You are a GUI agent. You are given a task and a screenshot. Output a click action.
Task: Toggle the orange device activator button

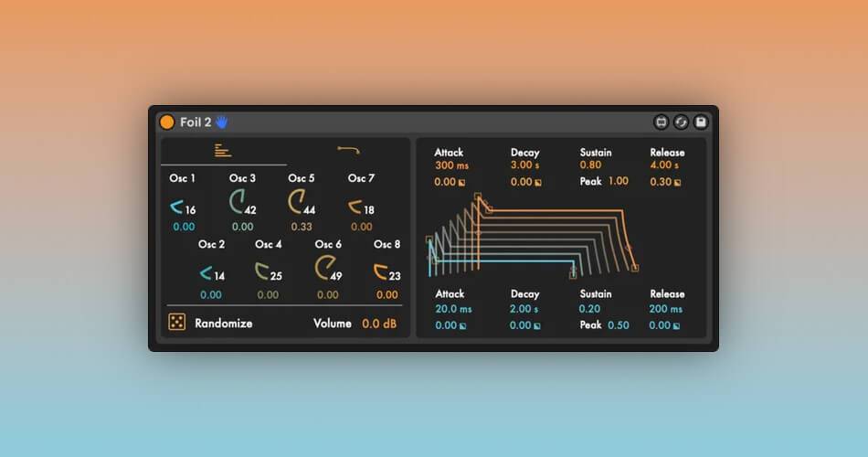(x=166, y=122)
